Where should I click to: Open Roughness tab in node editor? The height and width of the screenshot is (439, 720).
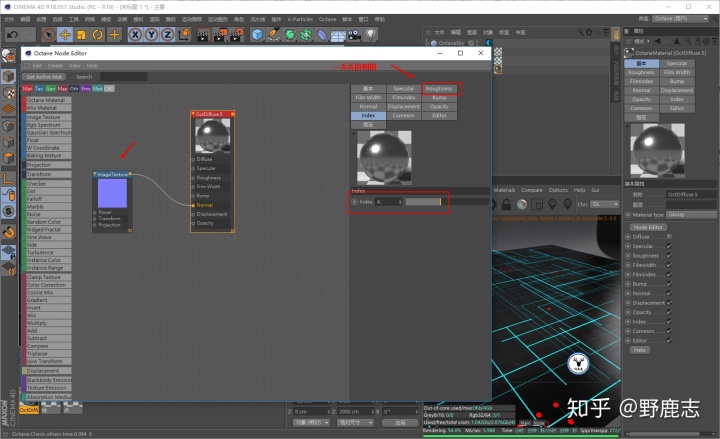pos(439,89)
